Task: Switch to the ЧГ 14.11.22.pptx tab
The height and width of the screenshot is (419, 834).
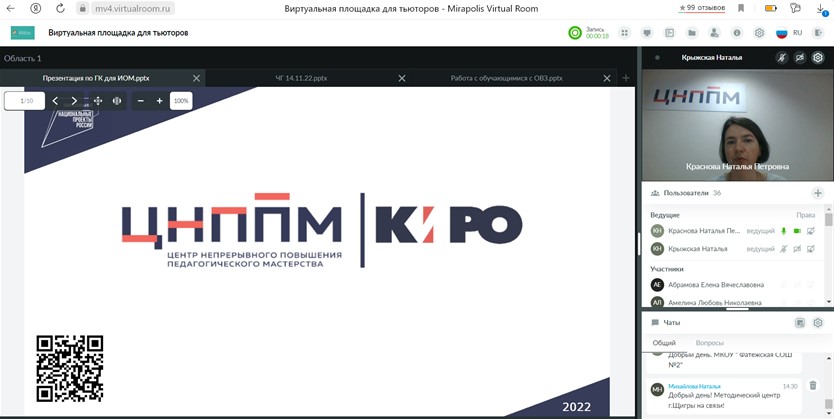Action: point(301,78)
